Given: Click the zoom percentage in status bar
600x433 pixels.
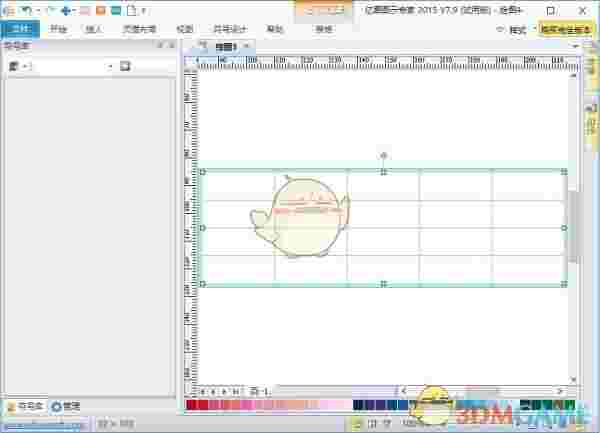Looking at the screenshot, I should point(409,423).
